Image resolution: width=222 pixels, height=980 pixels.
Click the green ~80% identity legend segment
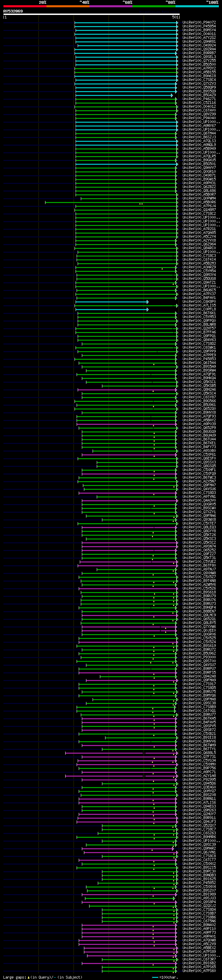point(154,6)
